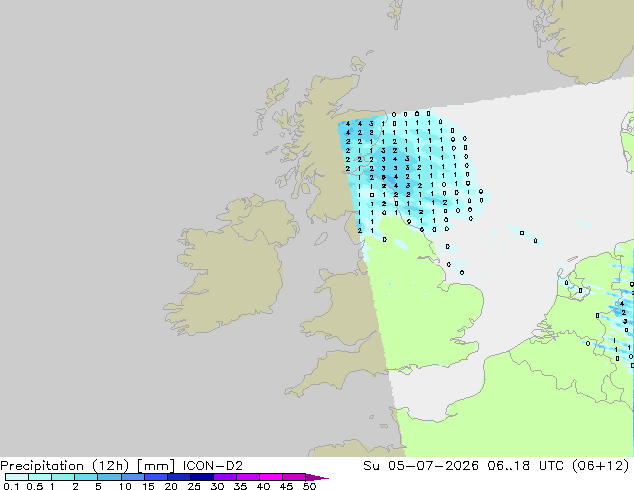Select the 0.1–0.5 mm legend color
Screen dimensions: 634x490
[17, 477]
